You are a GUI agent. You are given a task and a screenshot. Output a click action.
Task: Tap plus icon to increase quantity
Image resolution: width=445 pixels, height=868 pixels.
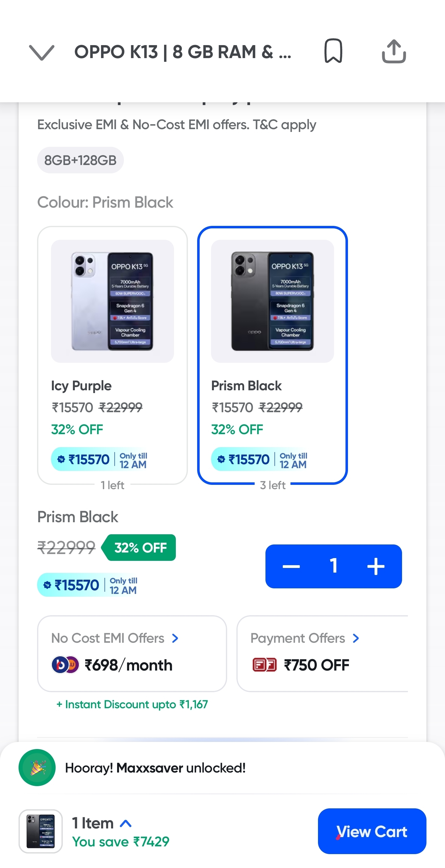click(x=375, y=566)
